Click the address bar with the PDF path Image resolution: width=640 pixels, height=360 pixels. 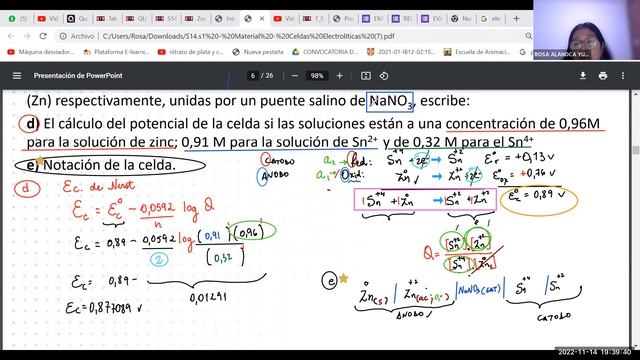tap(249, 36)
